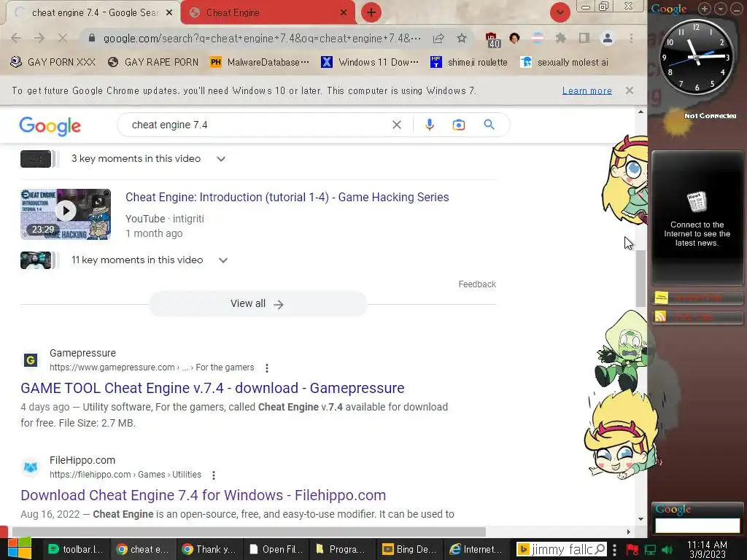Open the extension showing the 40 badge

click(x=492, y=39)
